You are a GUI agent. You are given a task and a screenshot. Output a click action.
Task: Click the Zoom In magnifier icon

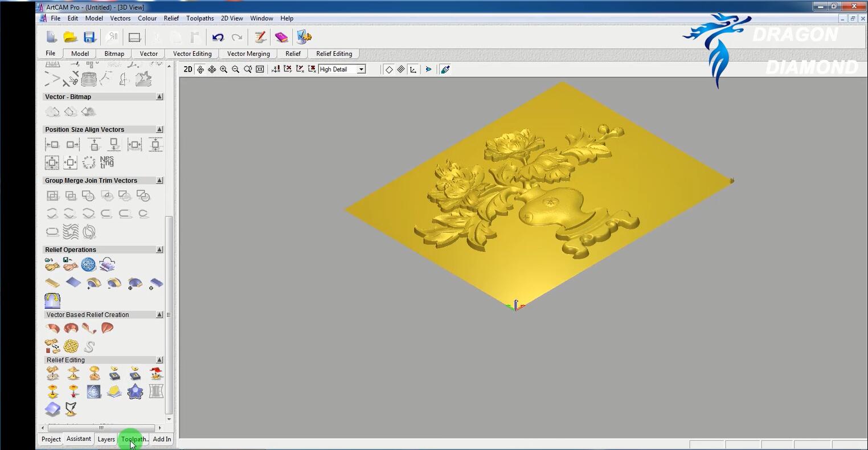(x=223, y=69)
